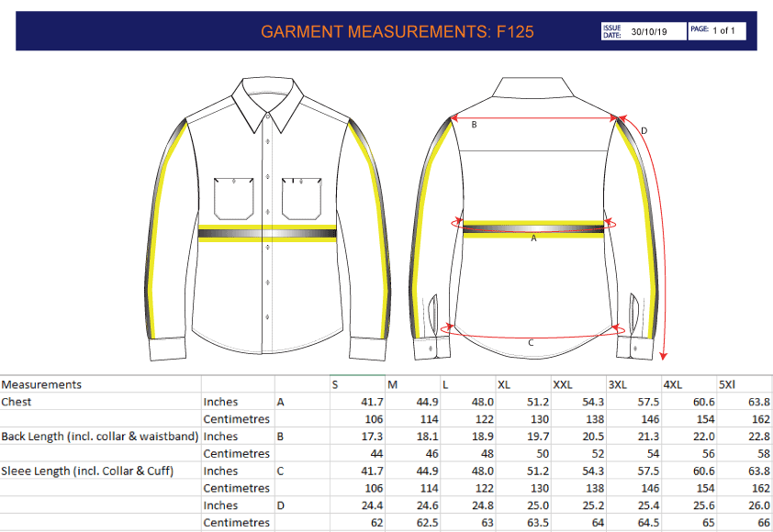Select row D centimetres value 63.5

click(x=537, y=522)
